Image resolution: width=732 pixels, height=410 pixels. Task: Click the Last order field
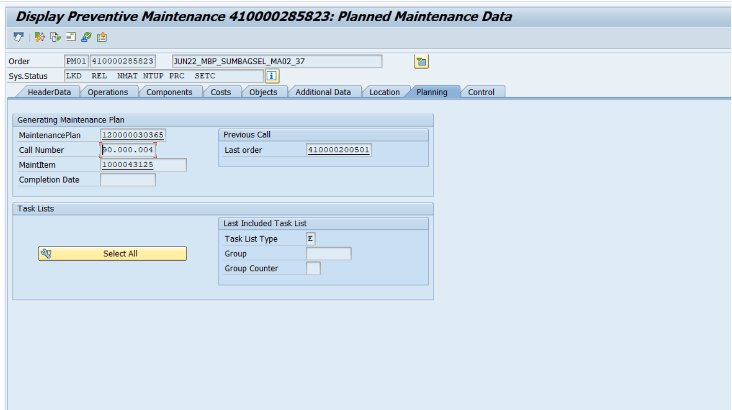tap(339, 150)
